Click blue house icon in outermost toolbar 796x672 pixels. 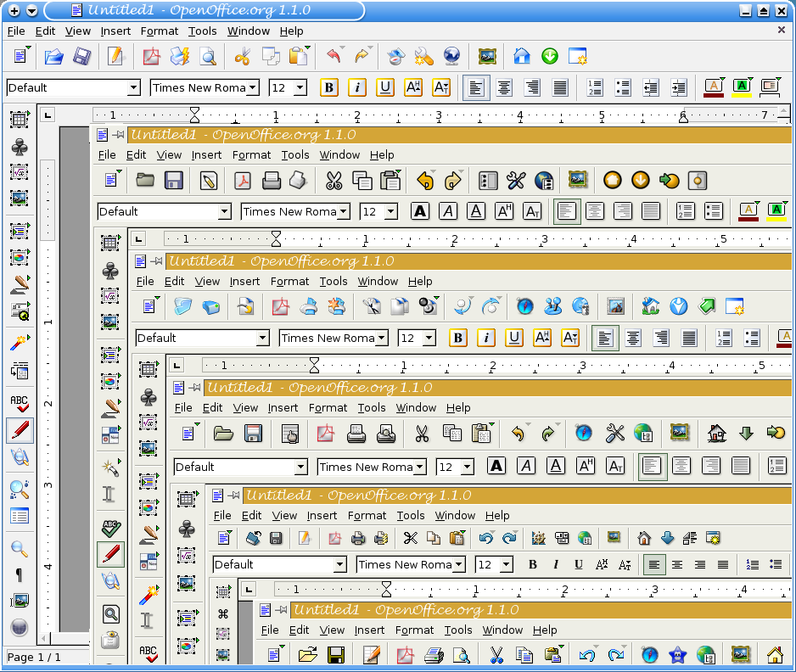521,56
